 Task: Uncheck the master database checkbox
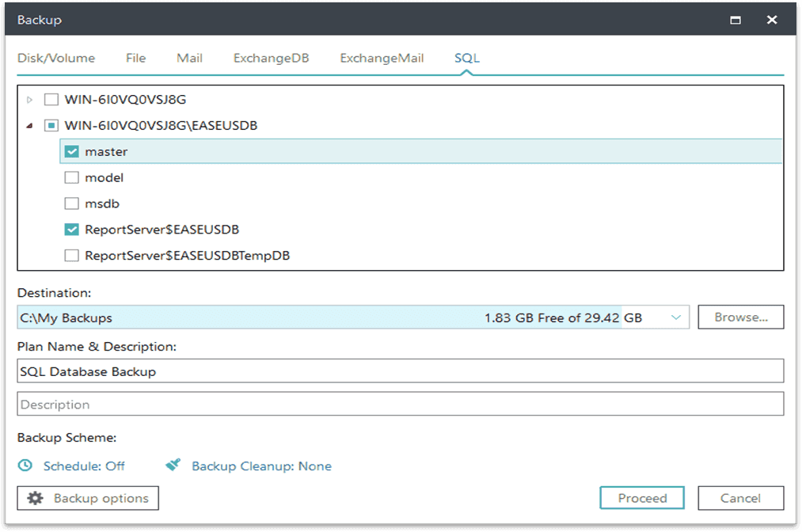pyautogui.click(x=71, y=151)
